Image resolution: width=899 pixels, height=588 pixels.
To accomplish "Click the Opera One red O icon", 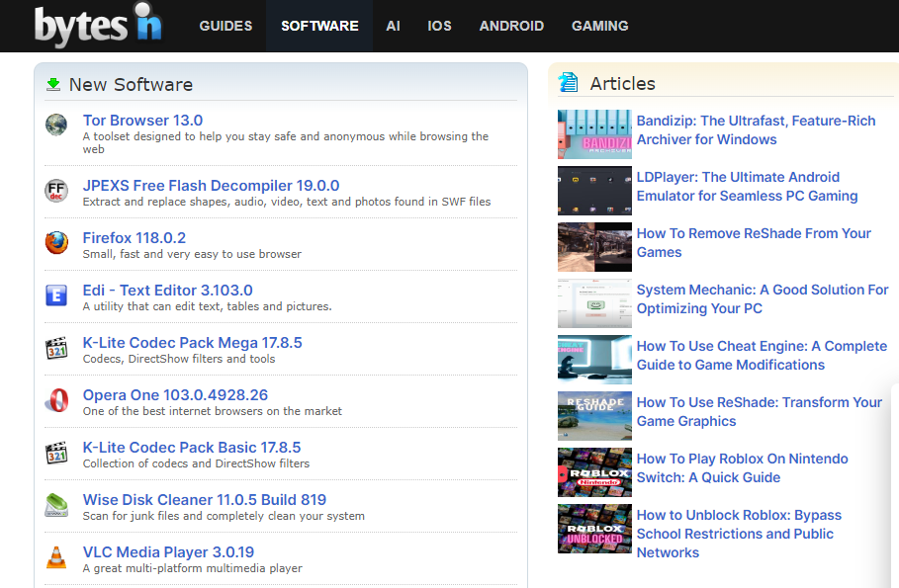I will (x=56, y=400).
